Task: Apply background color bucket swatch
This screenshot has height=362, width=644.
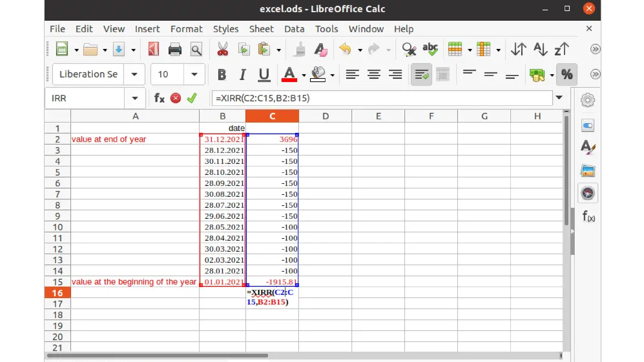Action: coord(318,74)
